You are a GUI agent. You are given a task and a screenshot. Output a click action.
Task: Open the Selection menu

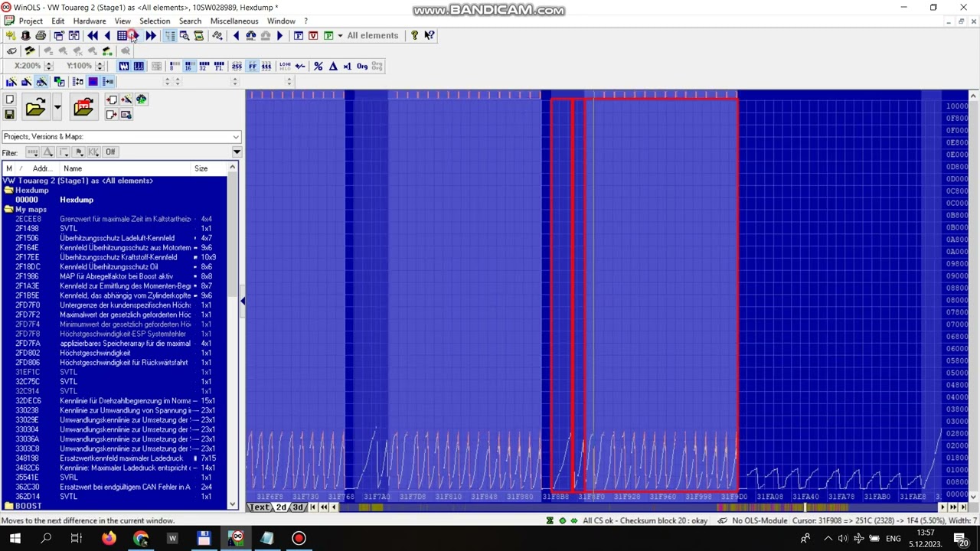point(155,21)
